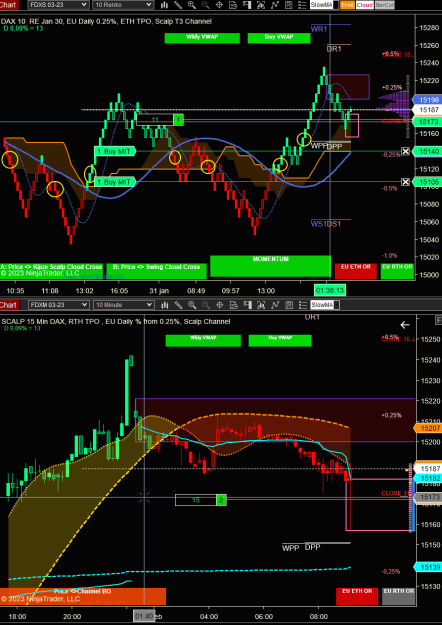Image resolution: width=442 pixels, height=625 pixels.
Task: Click zoom in magnifier on top chart
Action: 192,5
